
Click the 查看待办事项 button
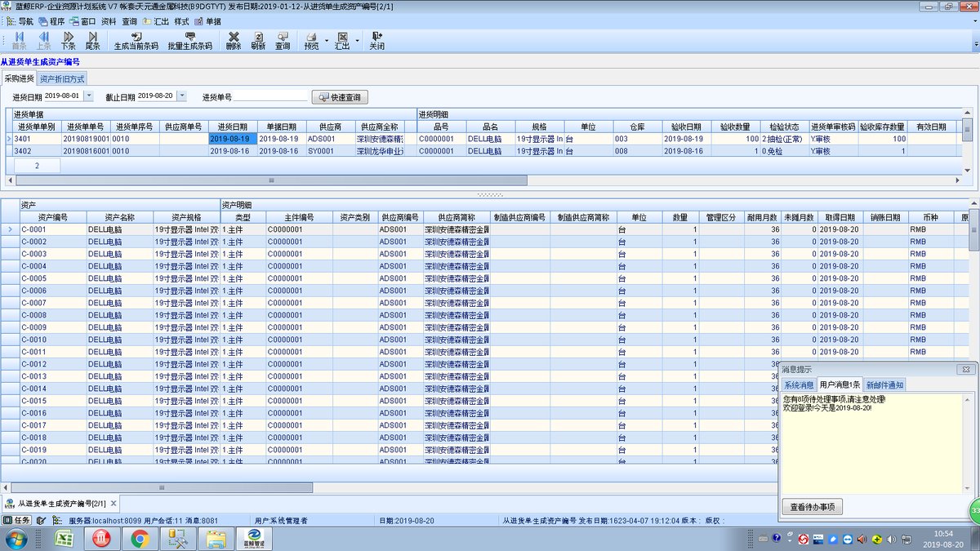pyautogui.click(x=812, y=507)
